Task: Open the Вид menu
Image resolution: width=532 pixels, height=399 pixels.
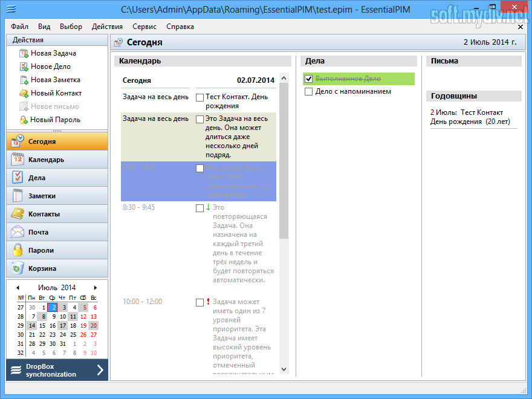Action: click(44, 27)
